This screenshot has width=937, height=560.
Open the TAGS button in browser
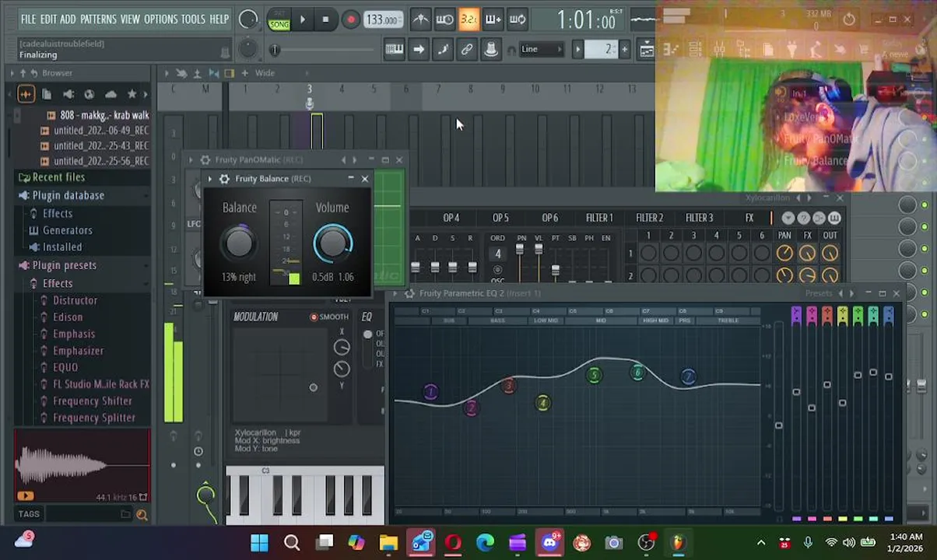pos(29,514)
